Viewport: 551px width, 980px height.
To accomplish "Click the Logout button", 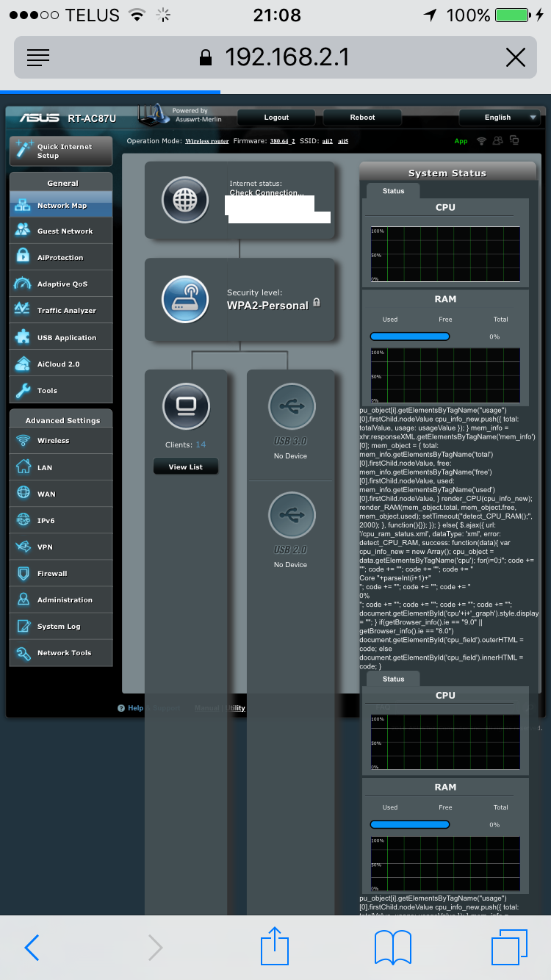I will click(276, 118).
